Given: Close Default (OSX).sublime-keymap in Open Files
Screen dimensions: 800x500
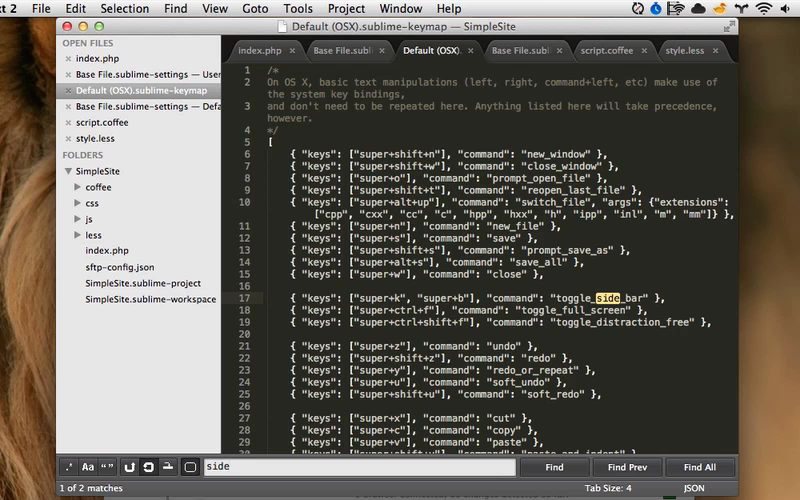Looking at the screenshot, I should pos(68,91).
